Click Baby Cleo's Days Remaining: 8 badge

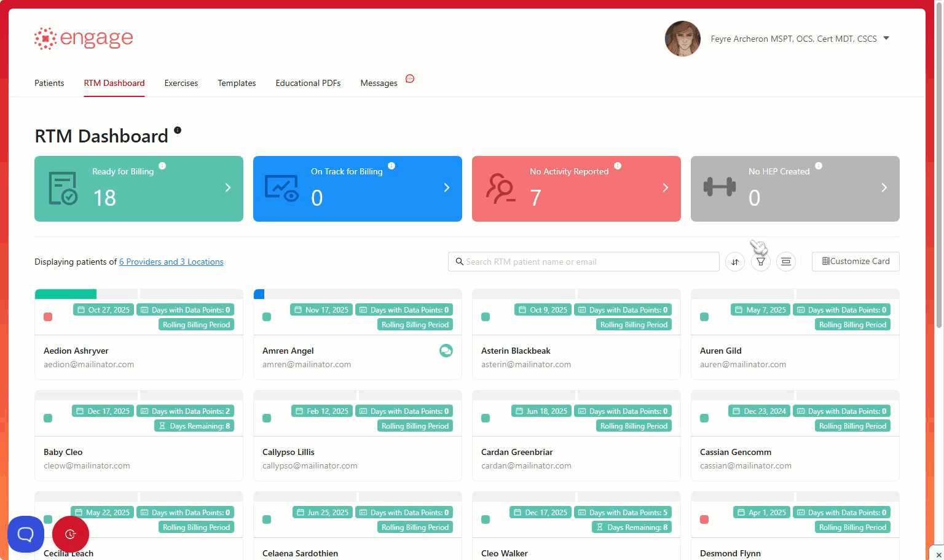[194, 426]
